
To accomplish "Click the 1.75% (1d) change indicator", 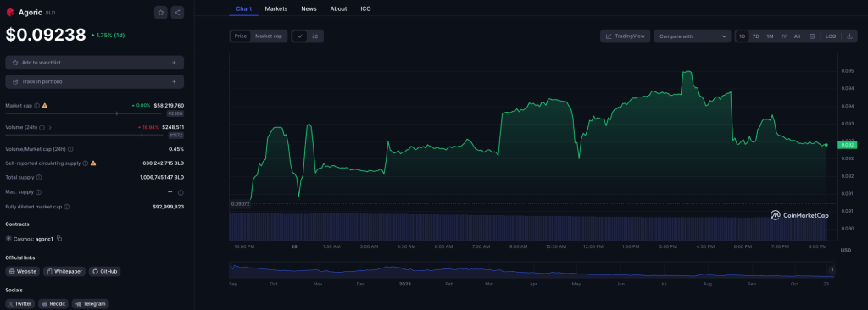I will [108, 36].
